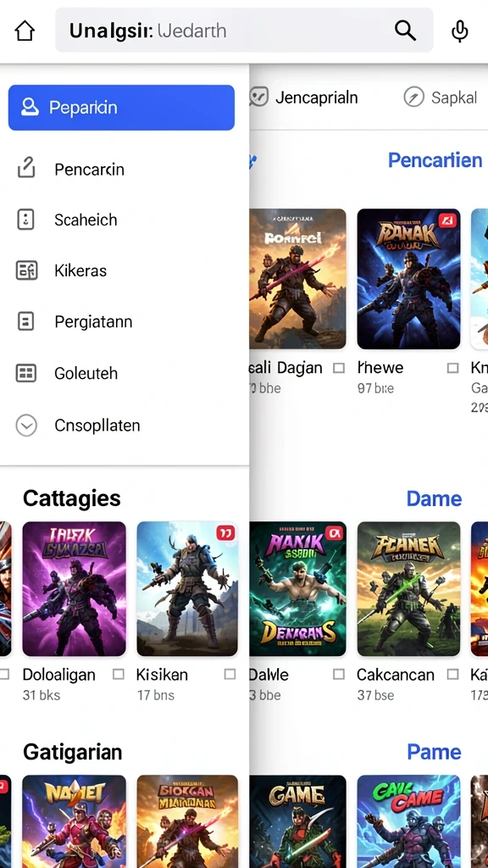
Task: Click the '37 bse' label
Action: [x=375, y=695]
